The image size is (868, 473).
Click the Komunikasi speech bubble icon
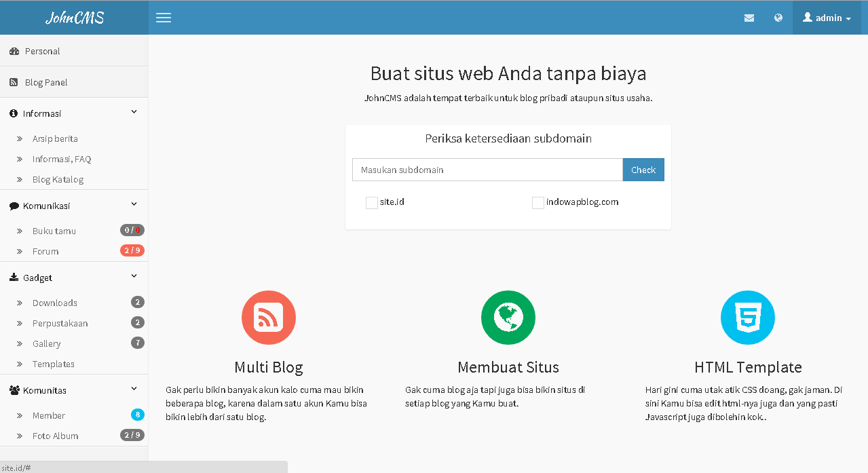(x=14, y=206)
